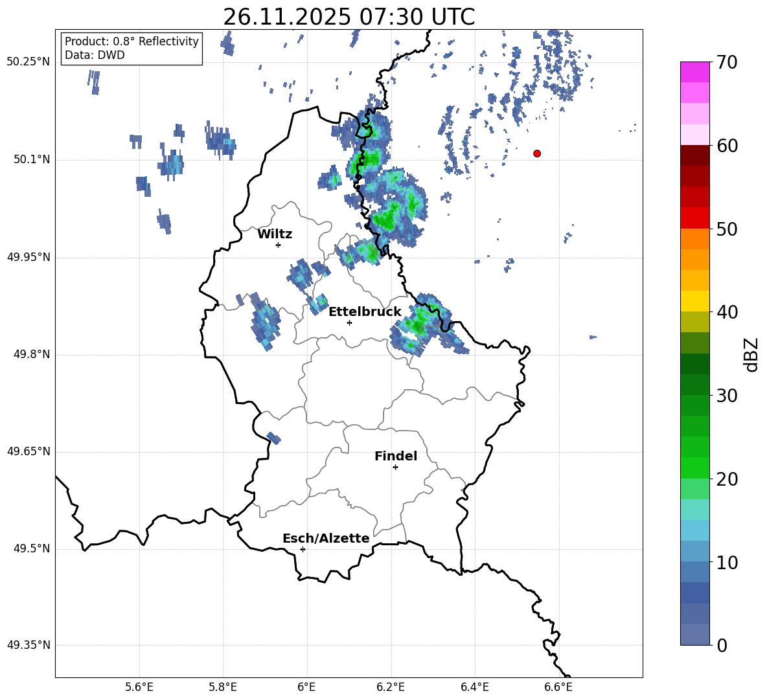Image resolution: width=767 pixels, height=700 pixels.
Task: Click the 49.95°N latitude label
Action: pos(29,256)
